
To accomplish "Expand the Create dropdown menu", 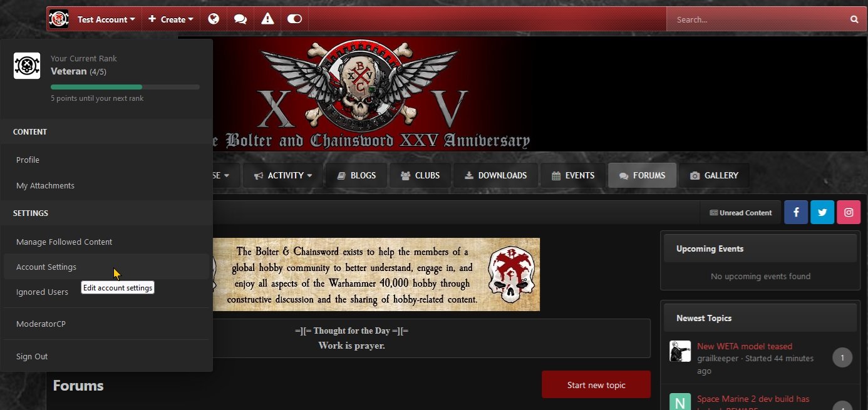I will 171,19.
